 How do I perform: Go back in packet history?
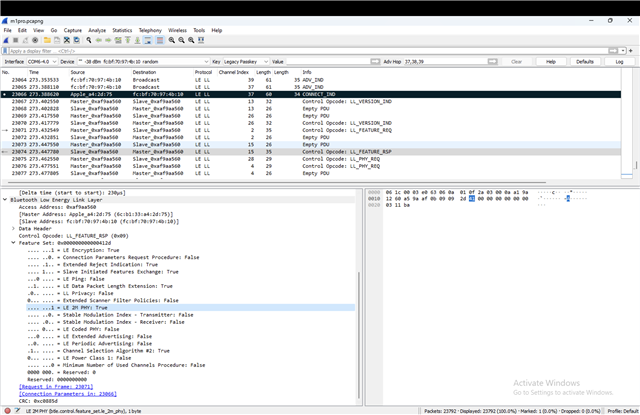(99, 40)
